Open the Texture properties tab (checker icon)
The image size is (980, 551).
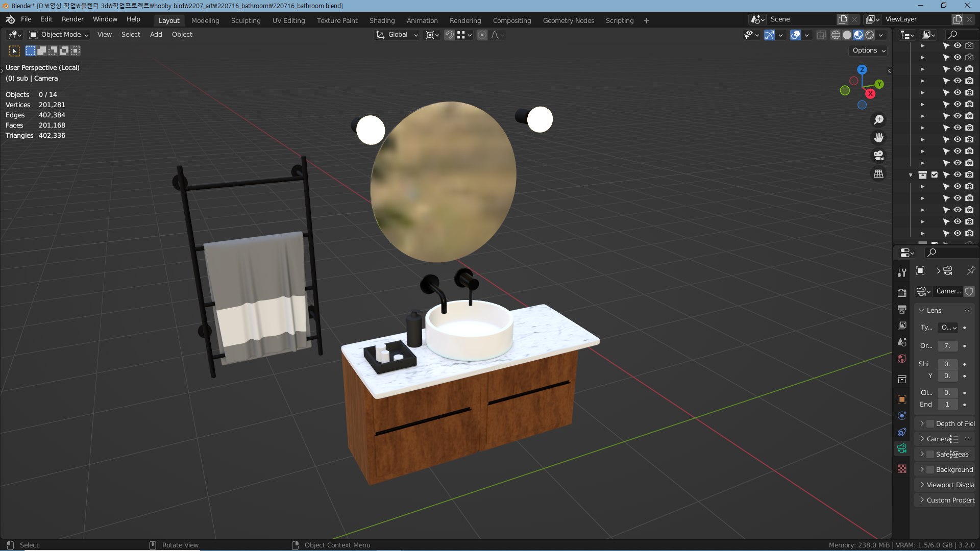click(902, 469)
